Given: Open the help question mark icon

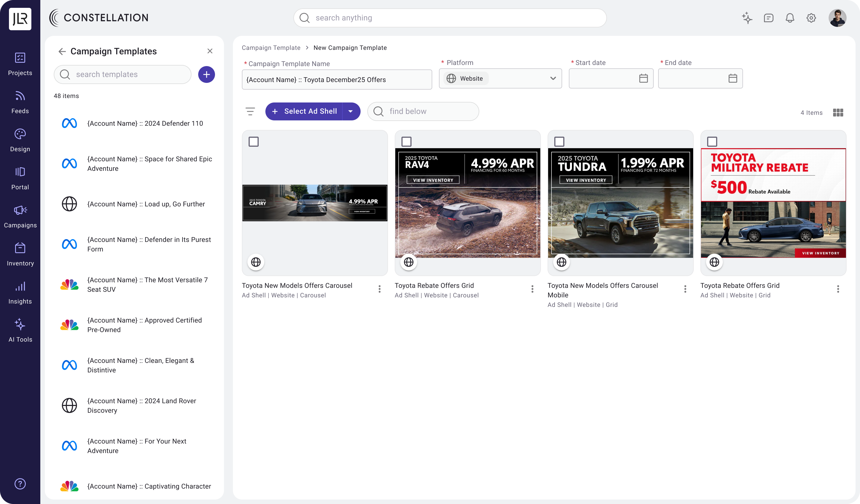Looking at the screenshot, I should pos(20,484).
